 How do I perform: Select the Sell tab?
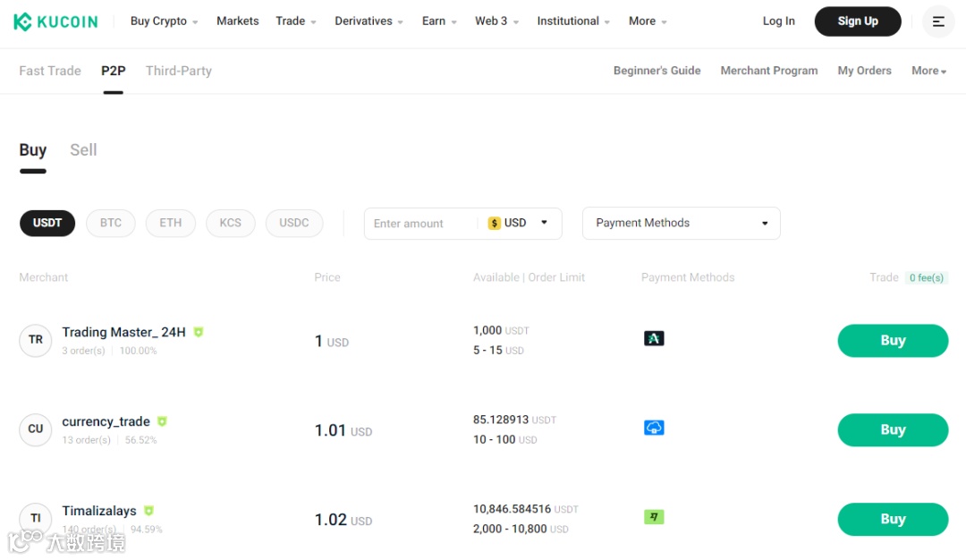pos(83,149)
